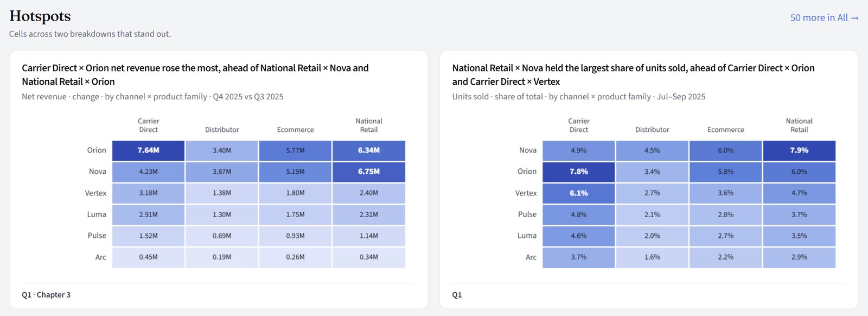
Task: Click the 1.38M Vertex Distributor cell
Action: pyautogui.click(x=222, y=193)
